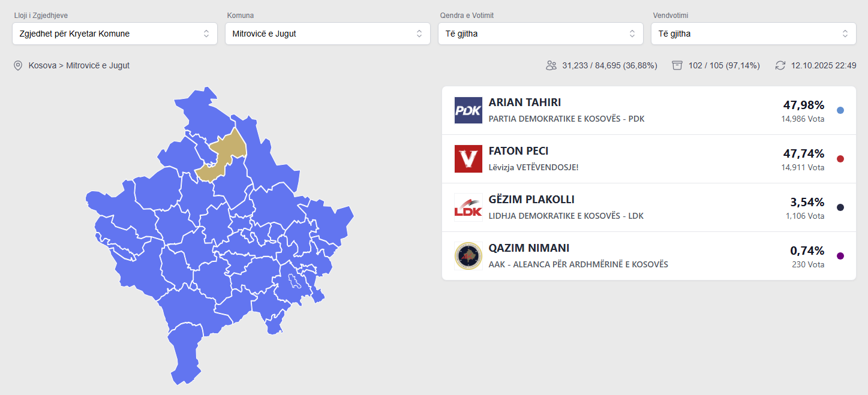
Task: Click the PDK party logo
Action: 468,110
